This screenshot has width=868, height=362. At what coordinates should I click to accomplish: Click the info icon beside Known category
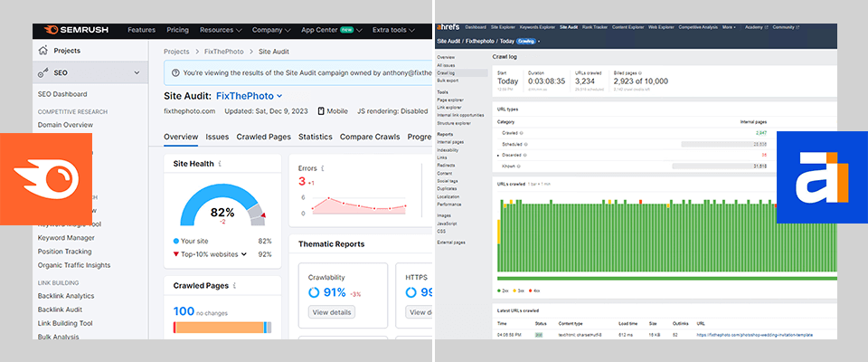click(518, 167)
